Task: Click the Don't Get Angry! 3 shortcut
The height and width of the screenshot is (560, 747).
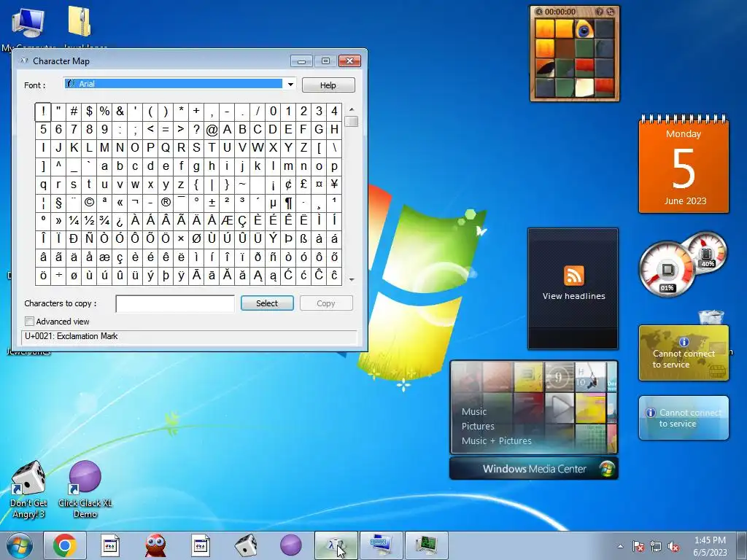Action: click(28, 491)
